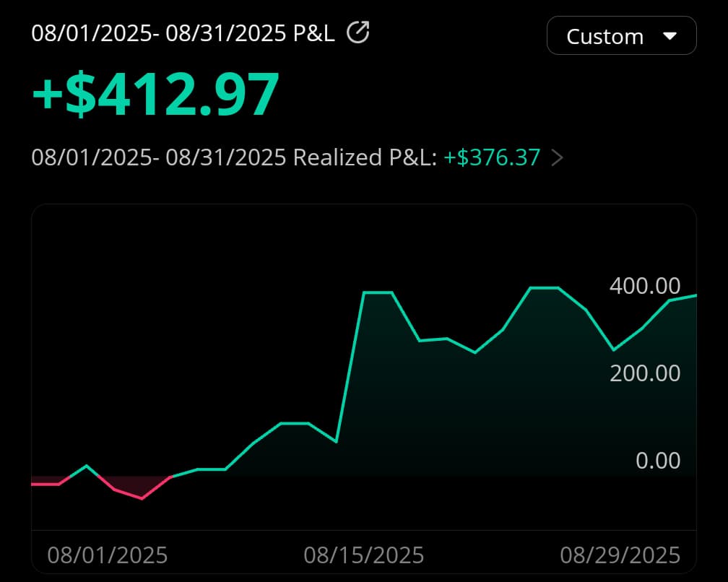The height and width of the screenshot is (582, 728).
Task: Open the Custom date range dropdown
Action: coord(621,36)
